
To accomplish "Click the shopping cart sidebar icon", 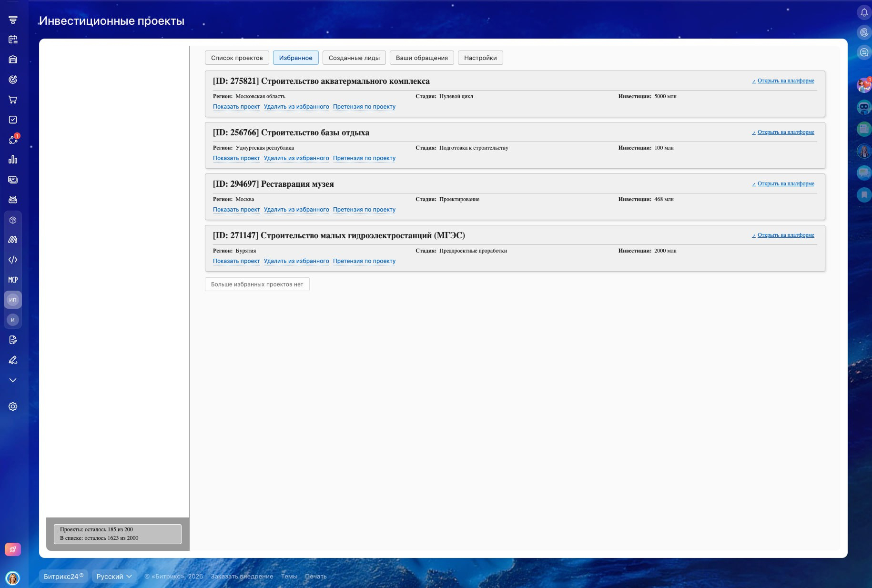I will point(13,100).
